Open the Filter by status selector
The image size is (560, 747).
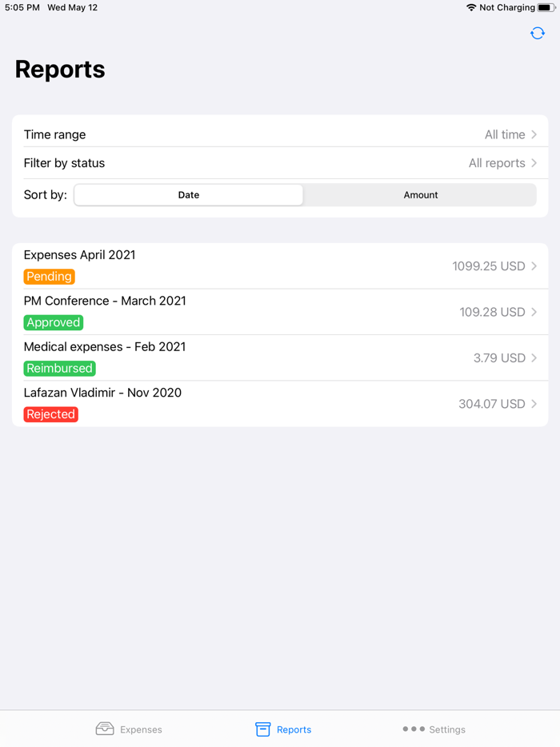point(280,163)
